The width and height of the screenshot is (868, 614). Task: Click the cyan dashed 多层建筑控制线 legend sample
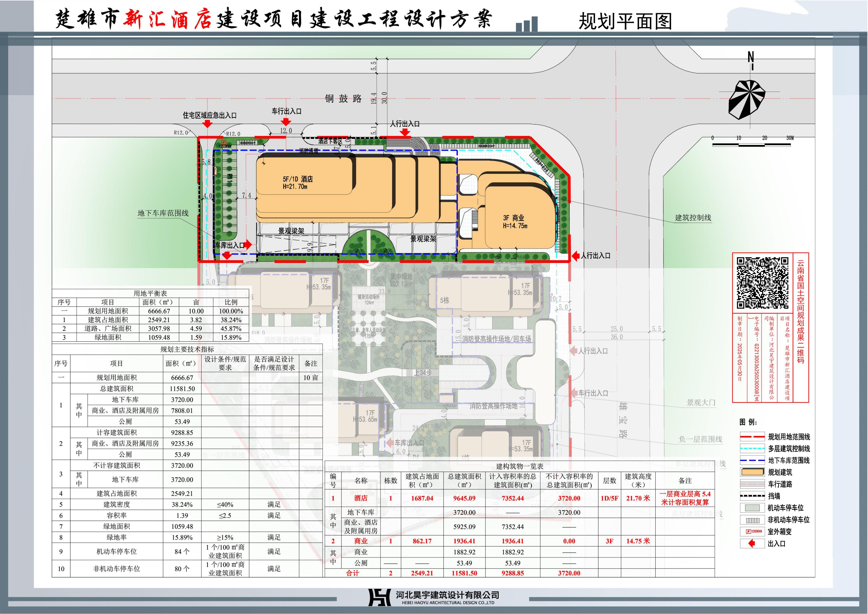tap(752, 449)
